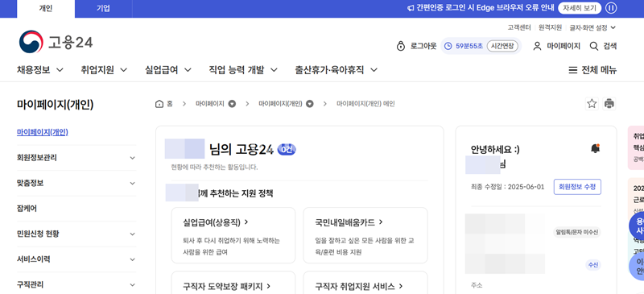This screenshot has width=644, height=294.
Task: Click the announcement megaphone icon
Action: coord(411,8)
